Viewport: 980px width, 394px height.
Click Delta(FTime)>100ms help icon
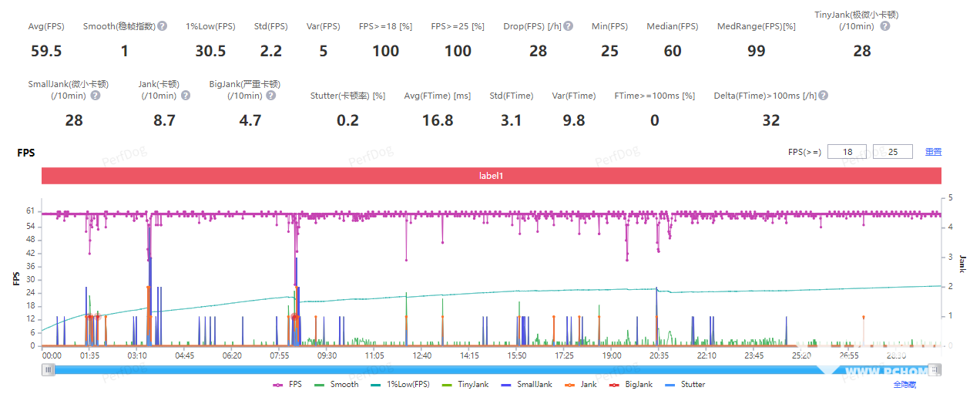pyautogui.click(x=823, y=96)
